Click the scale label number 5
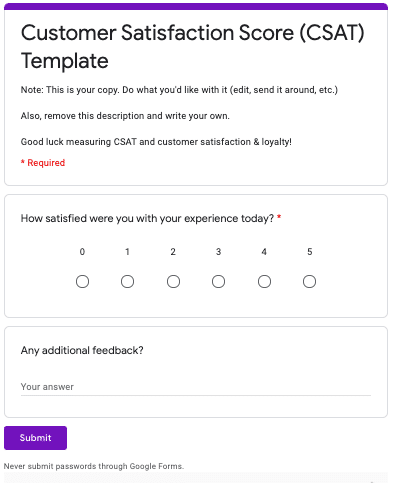Viewport: 397px width, 483px height. [310, 252]
